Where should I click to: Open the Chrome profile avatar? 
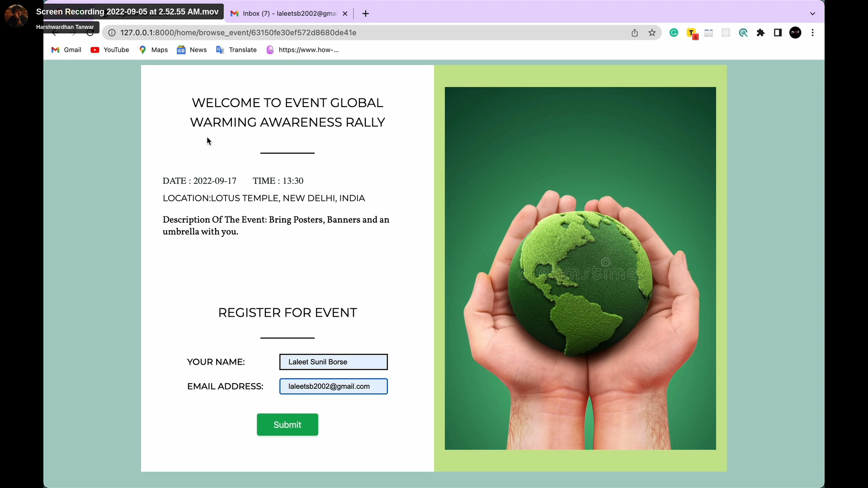tap(795, 33)
